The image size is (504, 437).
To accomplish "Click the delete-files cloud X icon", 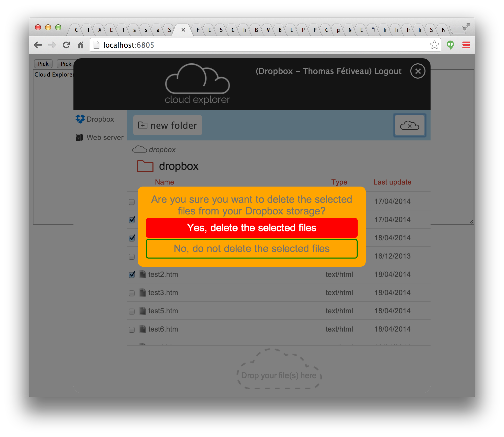I will pos(409,125).
